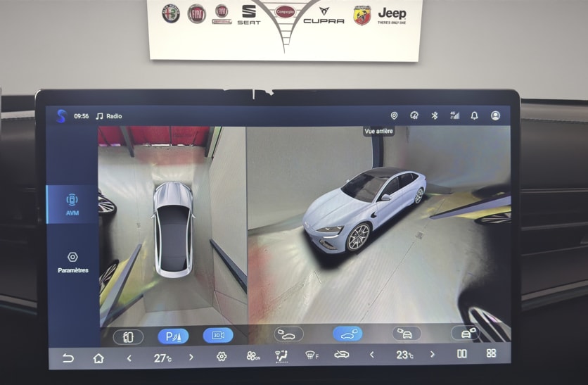Open the BYD S logo menu

(61, 116)
